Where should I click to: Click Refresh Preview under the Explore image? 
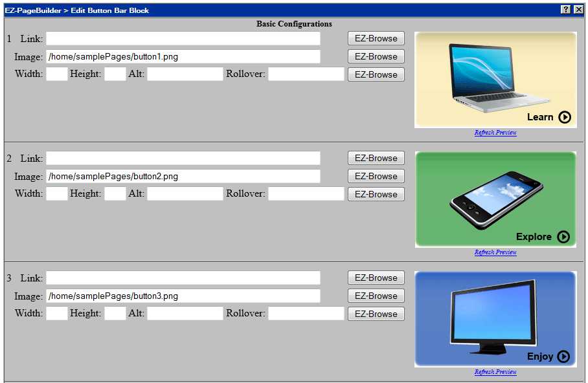pos(495,252)
